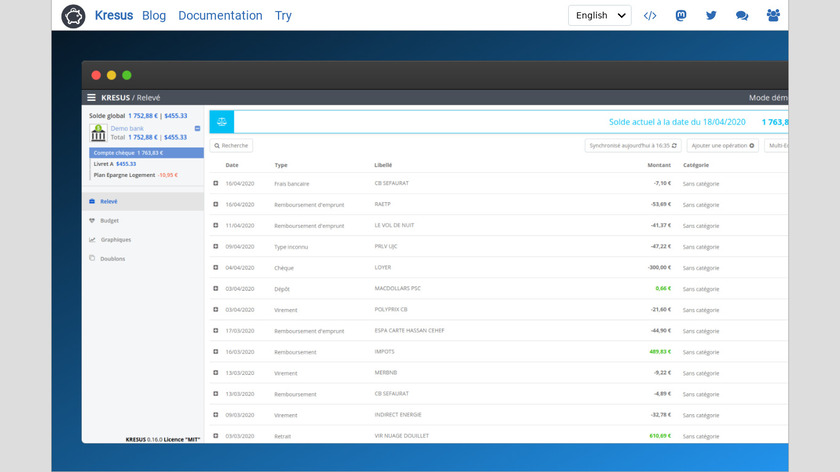Open the English language dropdown

click(600, 16)
